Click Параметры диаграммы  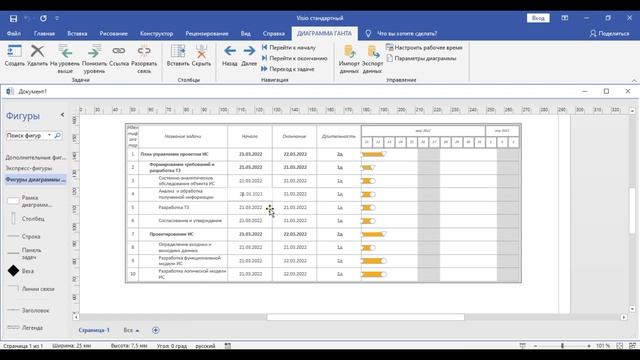coord(421,58)
